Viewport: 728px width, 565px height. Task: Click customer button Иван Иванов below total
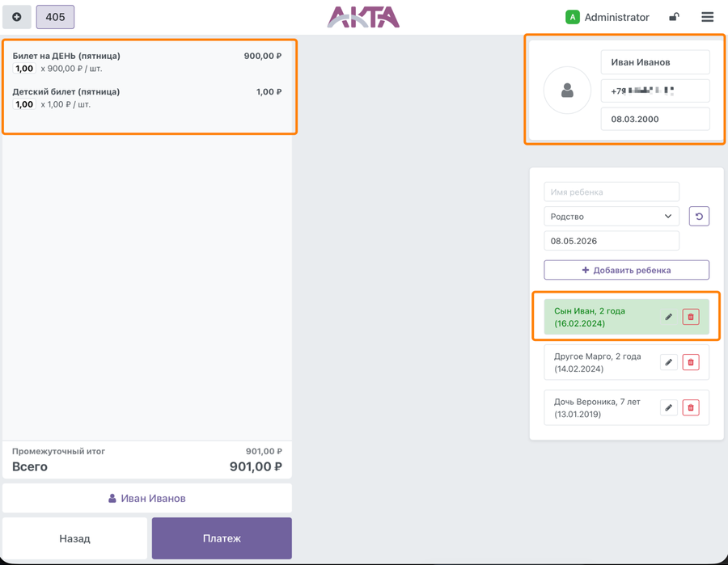147,498
